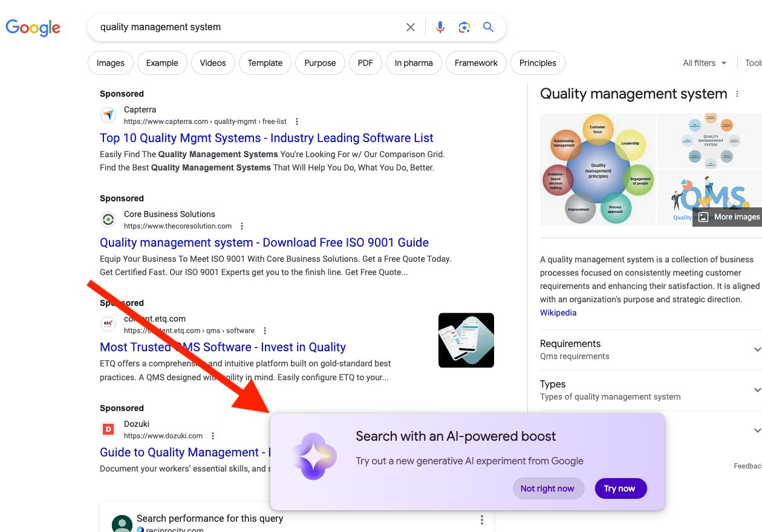
Task: Click the Core Business Solutions favicon
Action: 108,219
